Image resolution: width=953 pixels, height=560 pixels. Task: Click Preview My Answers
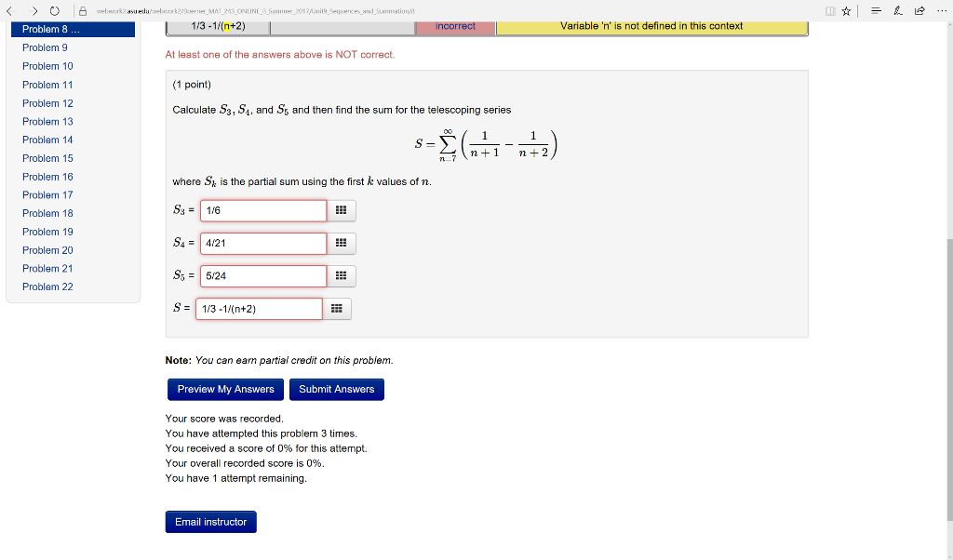tap(225, 389)
